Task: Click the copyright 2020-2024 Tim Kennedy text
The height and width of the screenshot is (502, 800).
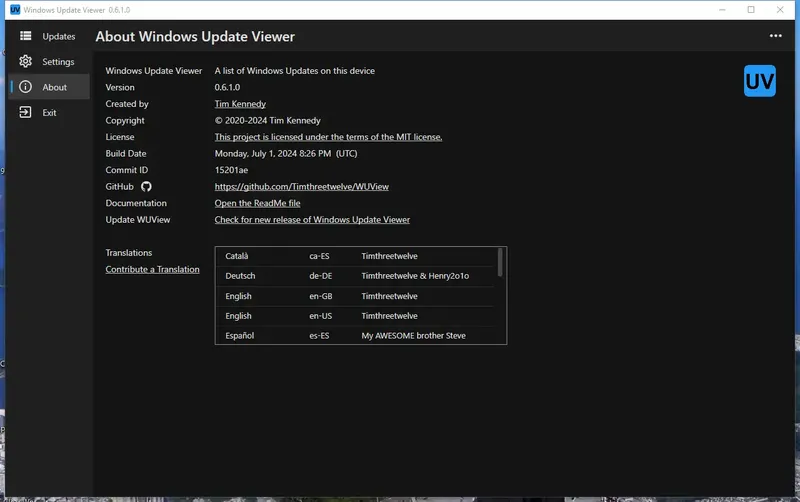Action: [x=267, y=120]
